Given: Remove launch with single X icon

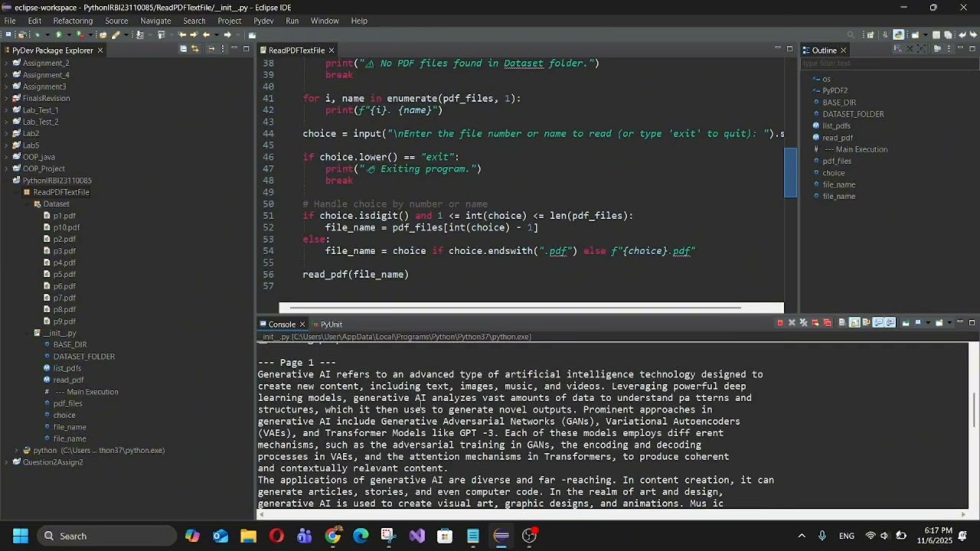Looking at the screenshot, I should (792, 323).
